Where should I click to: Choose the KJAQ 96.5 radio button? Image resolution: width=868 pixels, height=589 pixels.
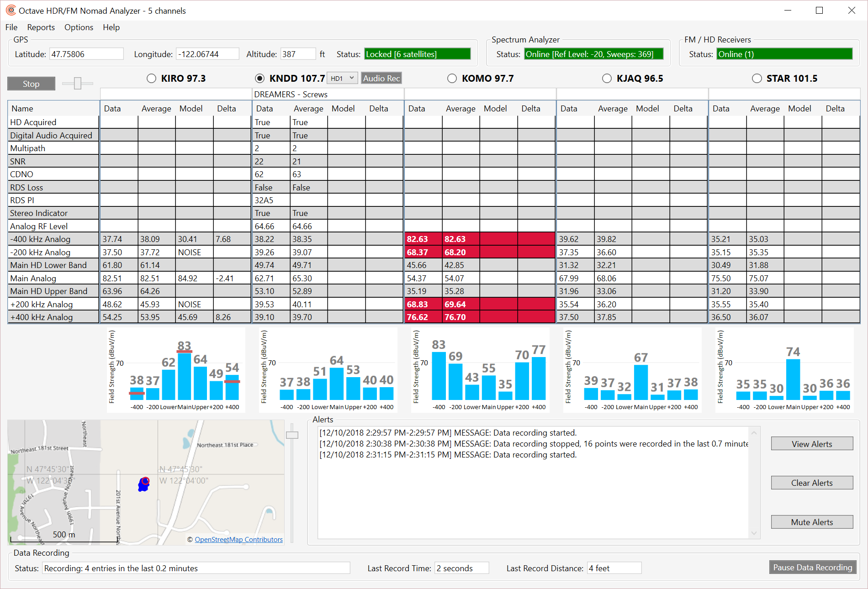607,79
